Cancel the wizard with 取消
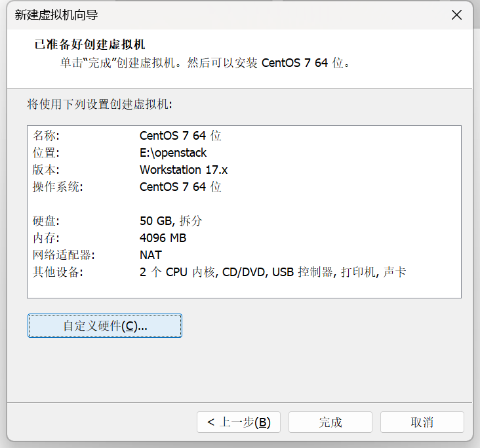The width and height of the screenshot is (480, 448). click(x=422, y=422)
